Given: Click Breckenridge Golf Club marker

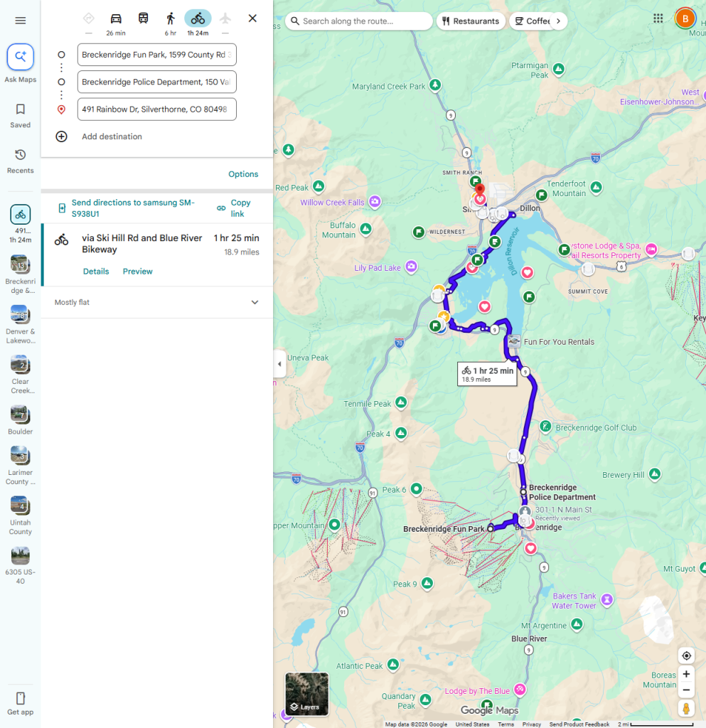Looking at the screenshot, I should pos(545,427).
